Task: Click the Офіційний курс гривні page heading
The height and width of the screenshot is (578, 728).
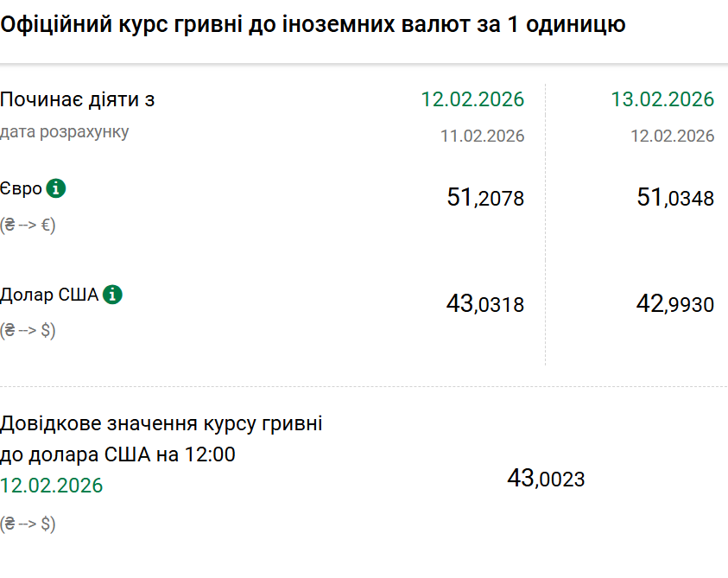Action: click(313, 25)
